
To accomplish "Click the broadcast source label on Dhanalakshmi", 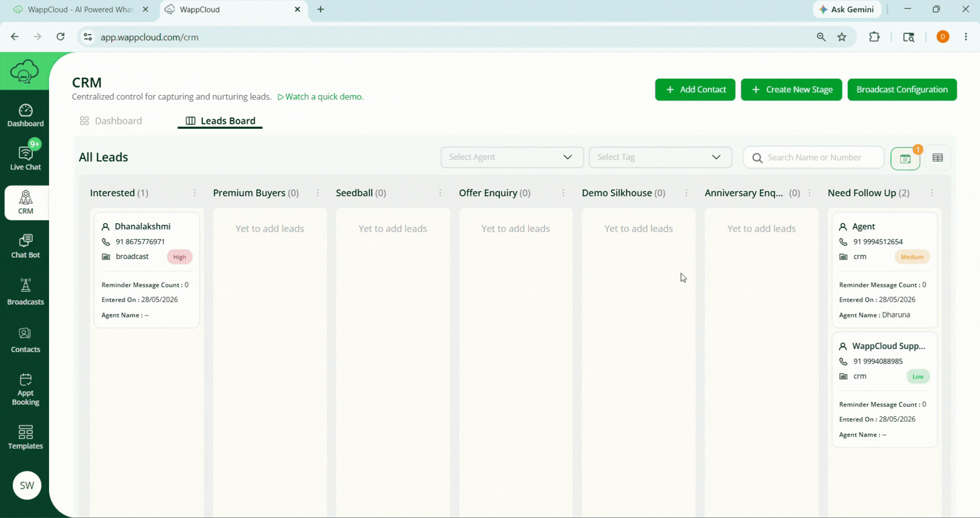I will point(132,256).
